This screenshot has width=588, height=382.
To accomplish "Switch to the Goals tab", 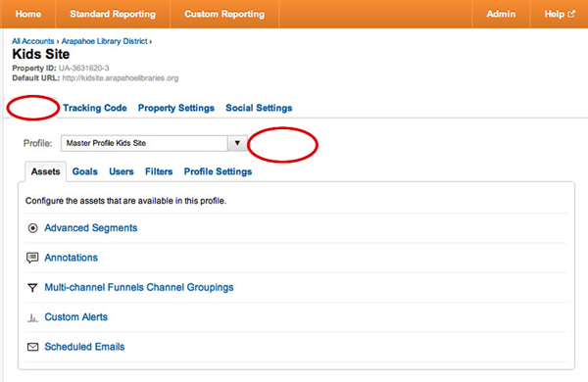I will 85,171.
